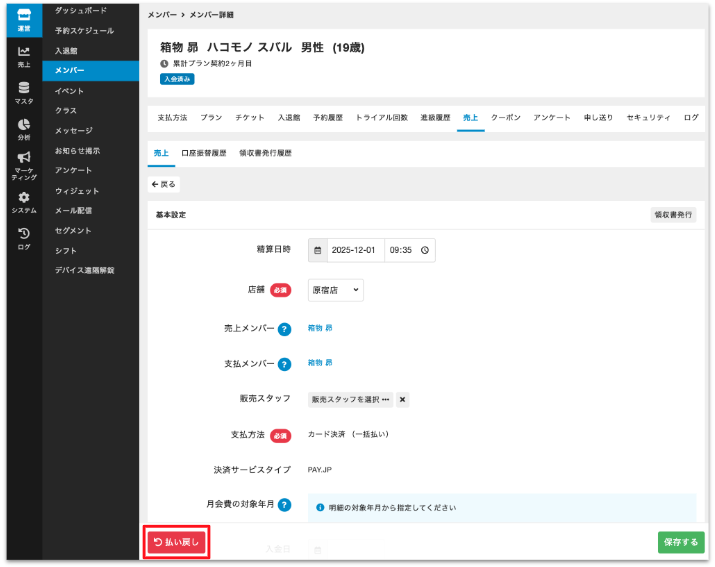The height and width of the screenshot is (567, 715).
Task: Switch to the クーポン tab
Action: tap(506, 118)
